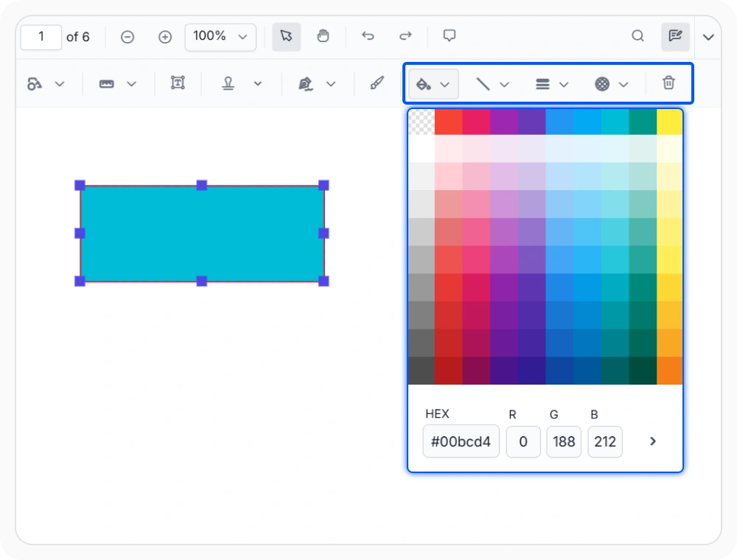Pick the red swatch in top row
The image size is (737, 560).
[448, 122]
